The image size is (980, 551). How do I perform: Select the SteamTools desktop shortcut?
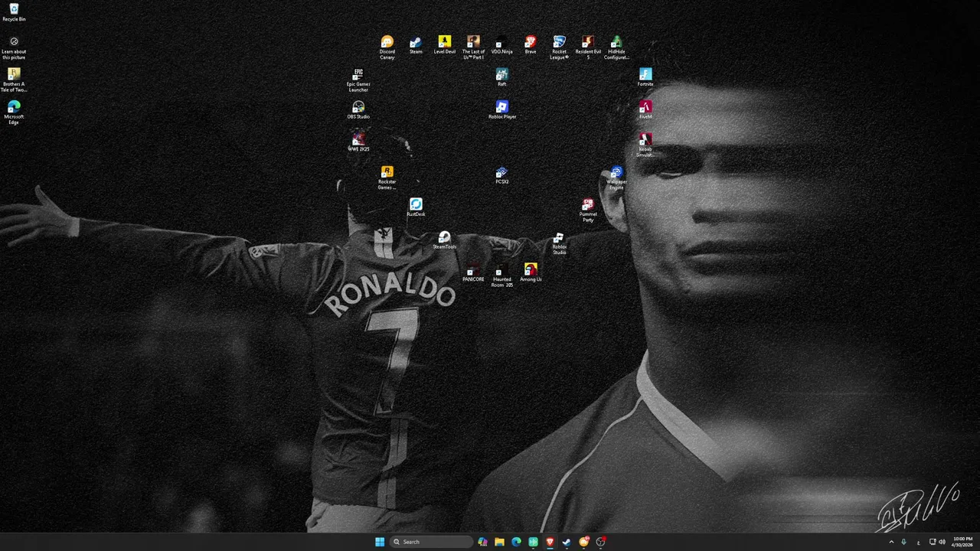pyautogui.click(x=445, y=240)
